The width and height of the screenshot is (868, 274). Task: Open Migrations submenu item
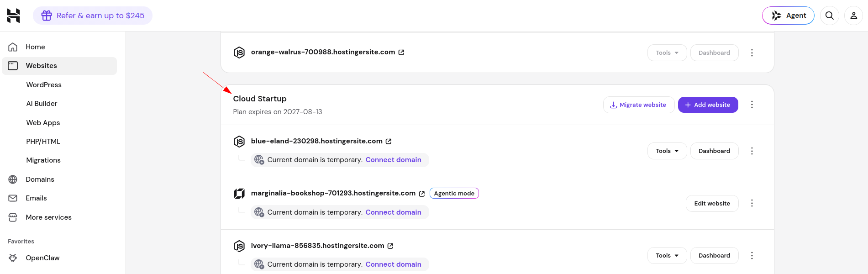[x=43, y=160]
